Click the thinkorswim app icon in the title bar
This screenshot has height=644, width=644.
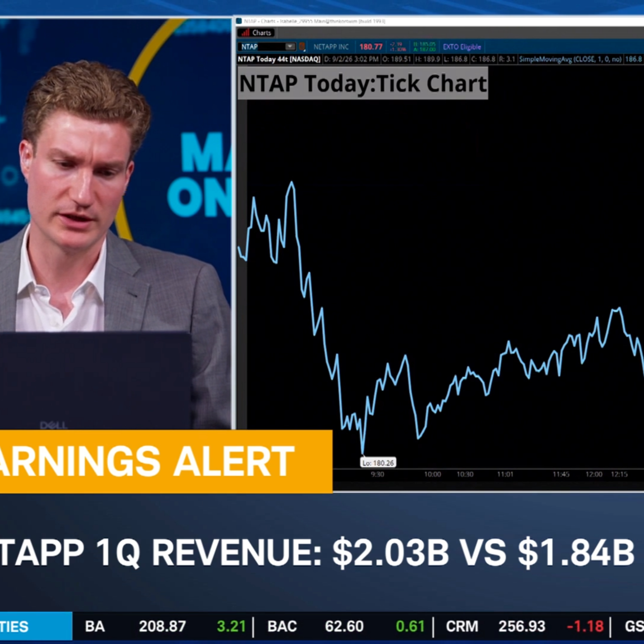(239, 21)
